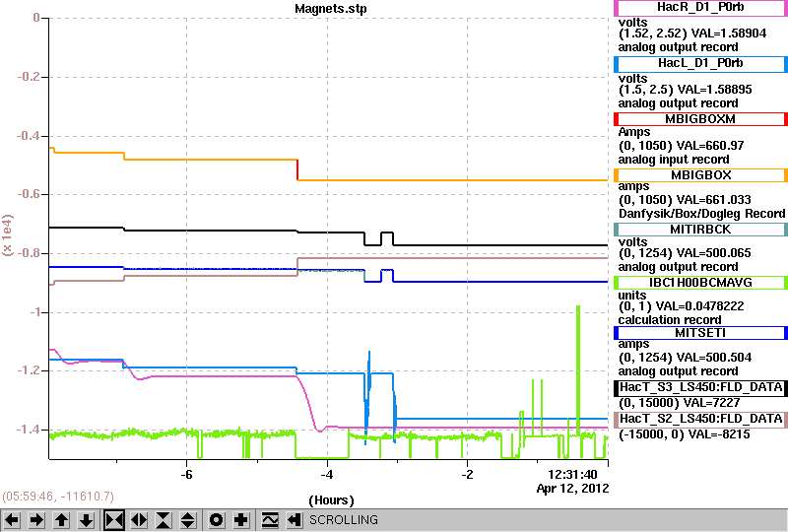Click the (Hours) x-axis label
788x532 pixels.
[x=331, y=500]
